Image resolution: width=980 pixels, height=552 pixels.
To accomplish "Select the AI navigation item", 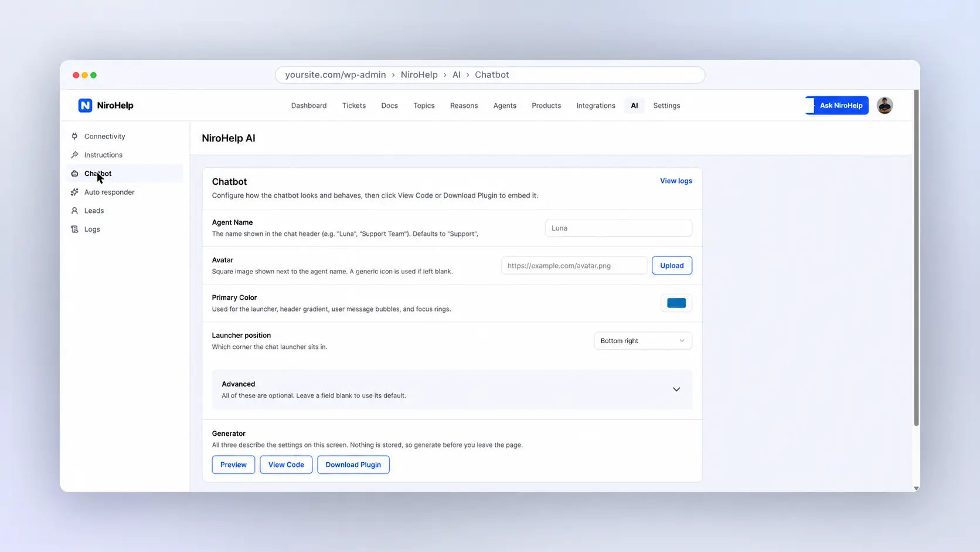I will pos(634,106).
